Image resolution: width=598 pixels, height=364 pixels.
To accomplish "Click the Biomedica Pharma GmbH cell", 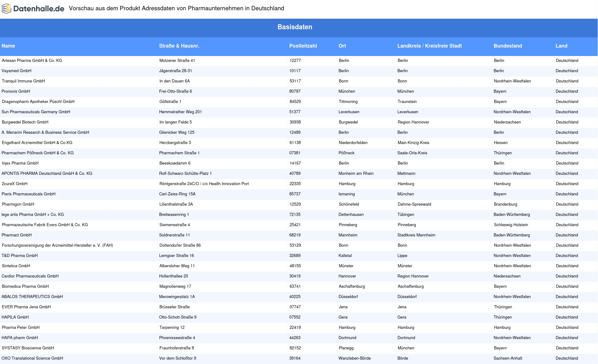I will (x=25, y=287).
